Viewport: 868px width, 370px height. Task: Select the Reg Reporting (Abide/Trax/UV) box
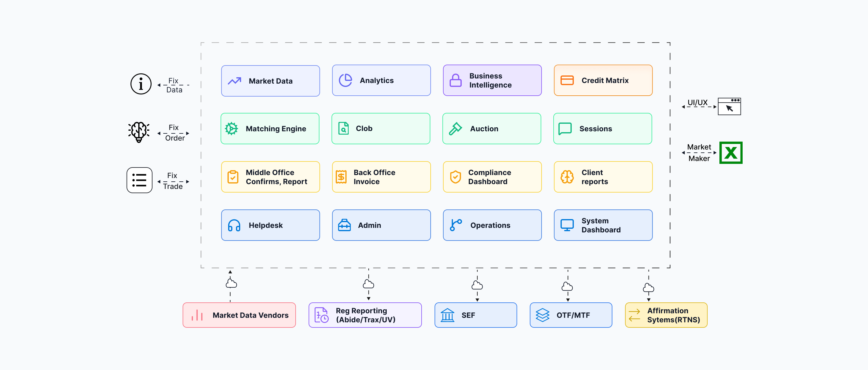click(x=365, y=315)
